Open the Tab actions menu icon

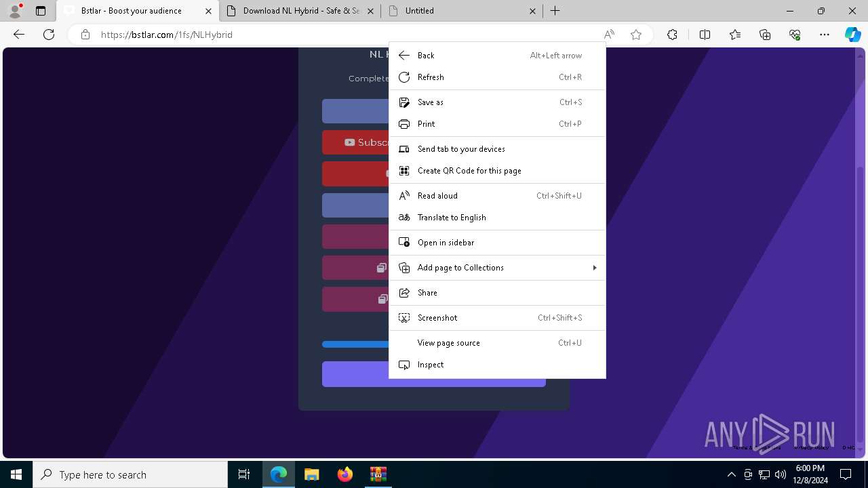(x=41, y=11)
